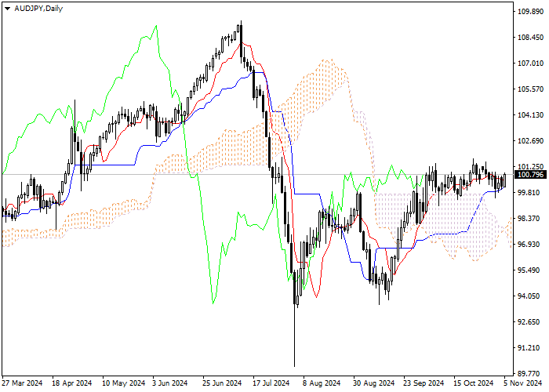Screen dimensions: 549x392
Task: Click the 101.250 price level label
Action: (x=530, y=166)
